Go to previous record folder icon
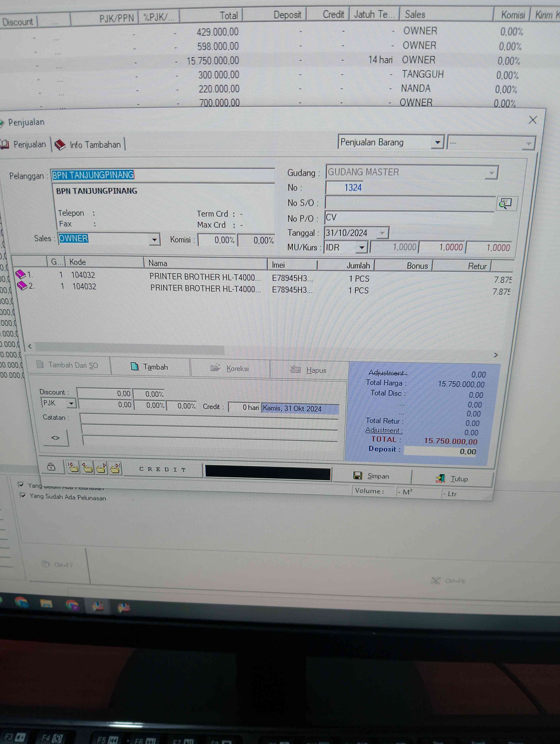The height and width of the screenshot is (744, 560). pyautogui.click(x=87, y=468)
